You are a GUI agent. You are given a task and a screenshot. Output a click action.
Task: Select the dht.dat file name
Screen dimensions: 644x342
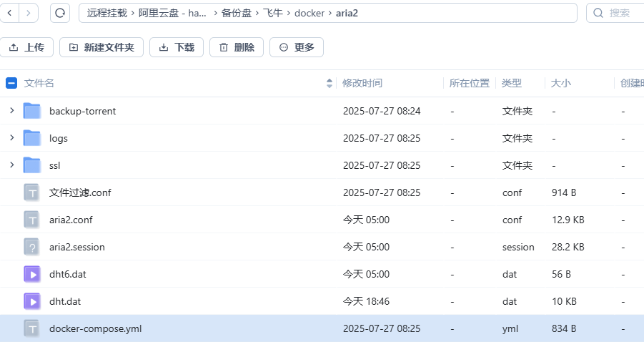65,301
